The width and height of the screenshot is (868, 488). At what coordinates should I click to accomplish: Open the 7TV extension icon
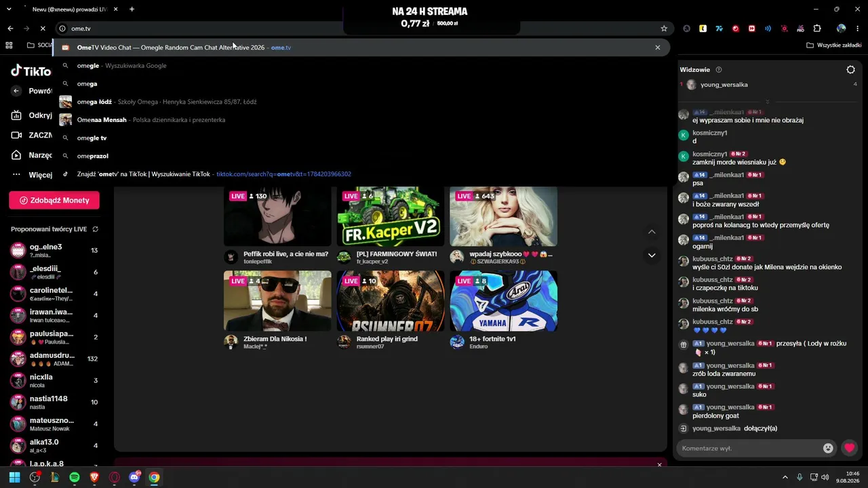[x=719, y=28]
